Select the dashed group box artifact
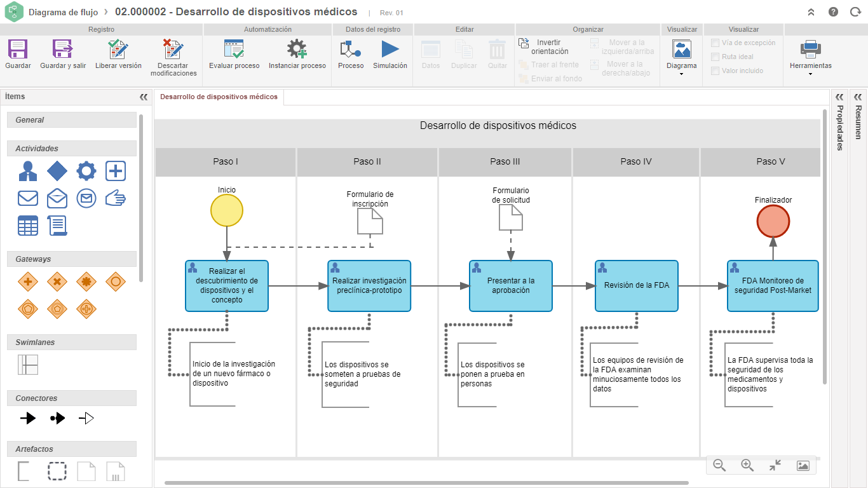 (57, 471)
